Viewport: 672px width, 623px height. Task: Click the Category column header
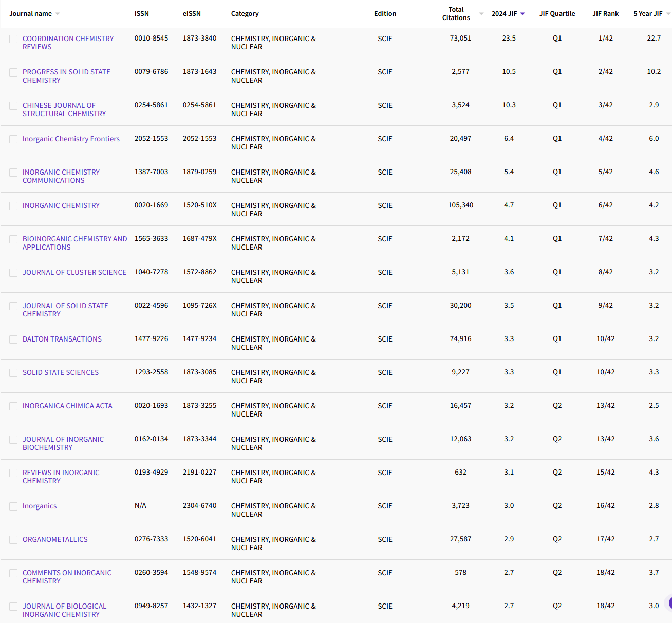coord(245,14)
